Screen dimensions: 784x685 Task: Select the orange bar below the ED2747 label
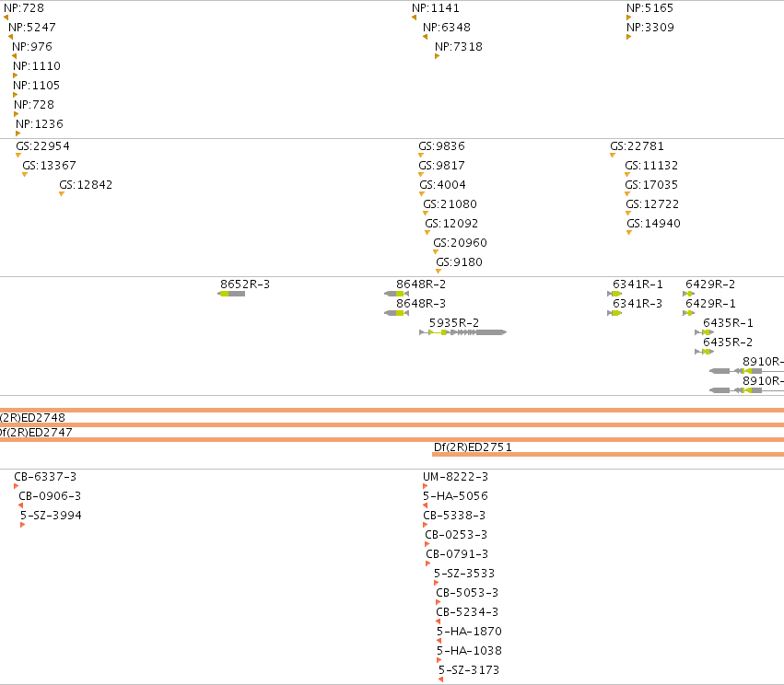392,440
